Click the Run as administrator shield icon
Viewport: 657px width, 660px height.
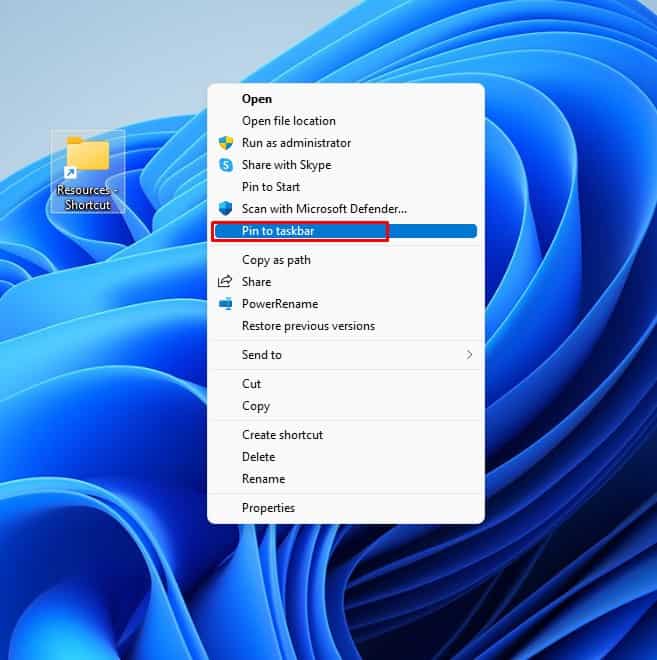pos(226,143)
